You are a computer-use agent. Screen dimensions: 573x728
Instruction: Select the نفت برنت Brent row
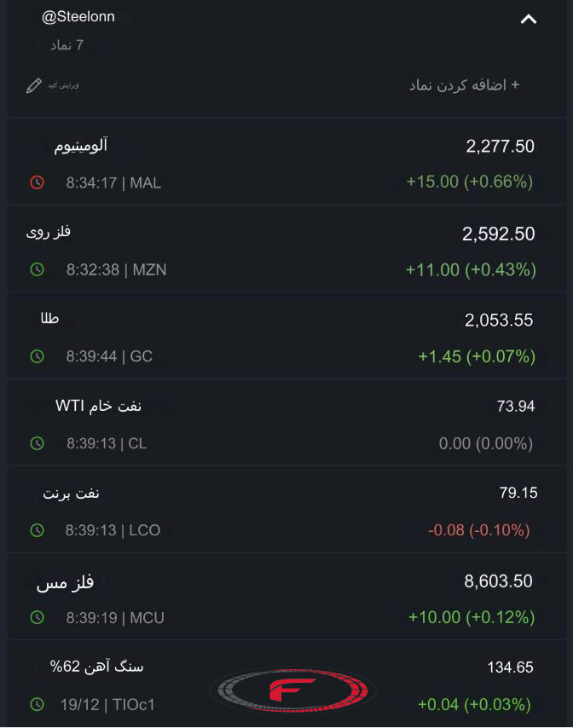click(286, 509)
